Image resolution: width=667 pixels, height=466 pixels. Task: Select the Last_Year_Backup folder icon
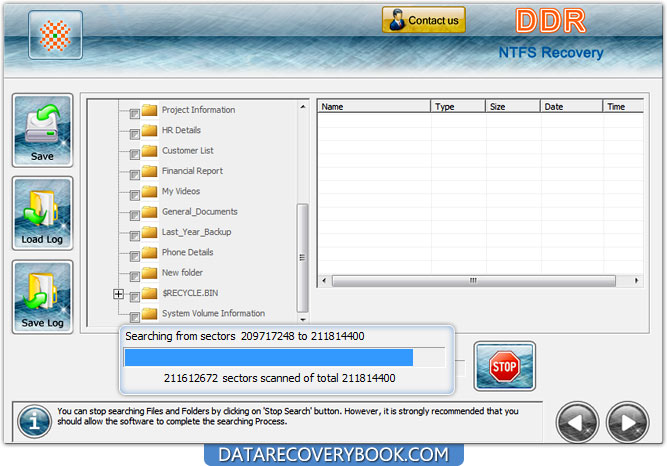pyautogui.click(x=149, y=232)
